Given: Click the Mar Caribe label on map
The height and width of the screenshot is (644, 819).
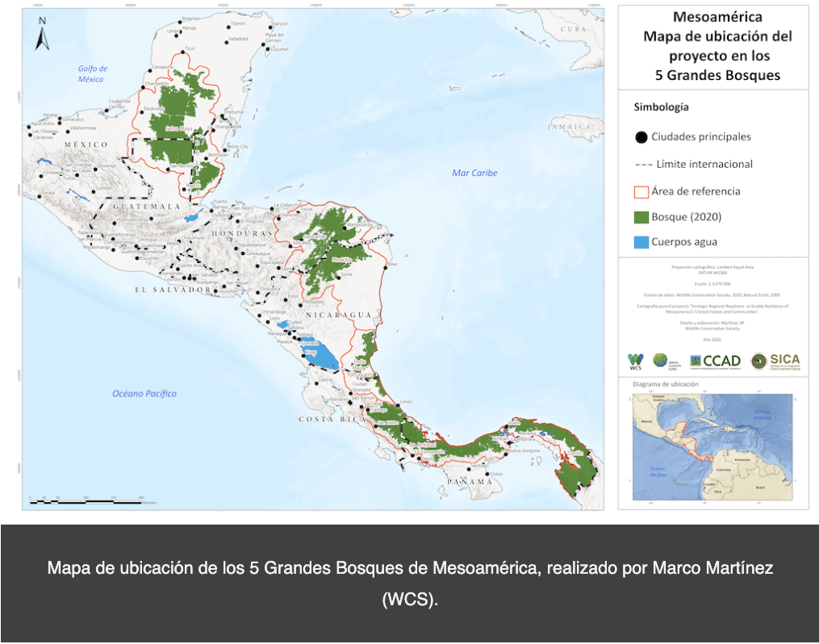Looking at the screenshot, I should click(x=474, y=173).
